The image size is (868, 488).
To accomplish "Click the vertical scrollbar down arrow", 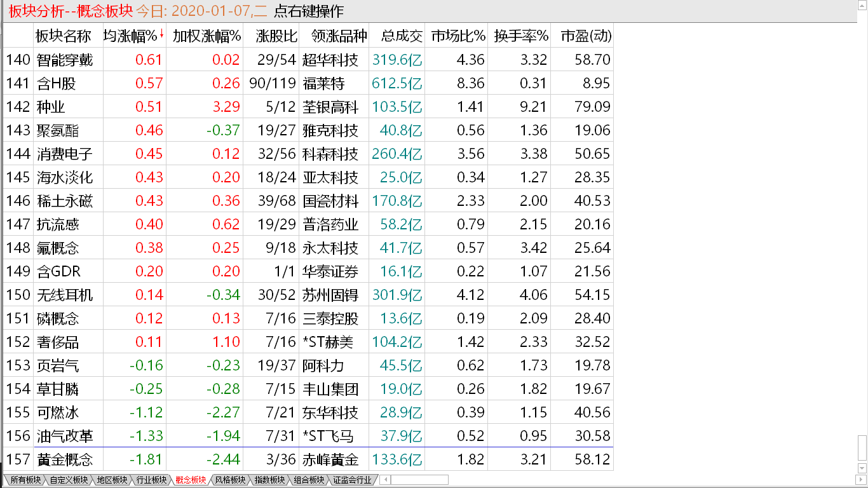I will pyautogui.click(x=862, y=469).
